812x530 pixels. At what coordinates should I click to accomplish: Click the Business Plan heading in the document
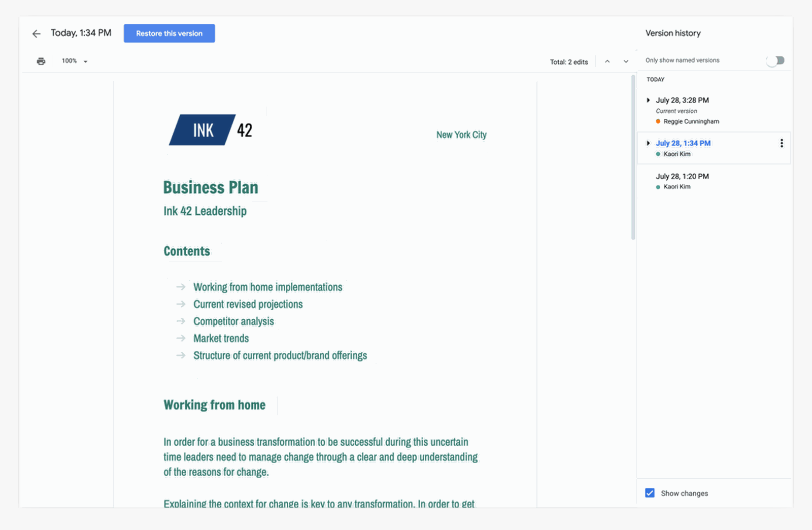pos(211,187)
